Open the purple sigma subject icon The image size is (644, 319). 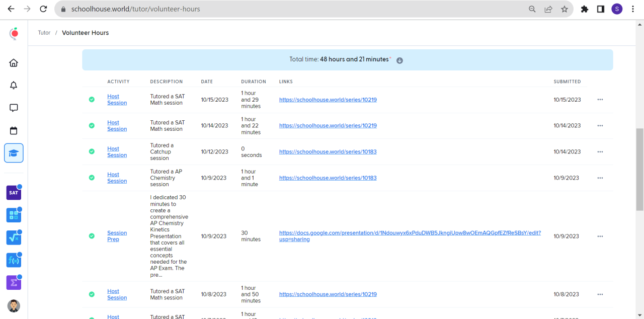14,283
